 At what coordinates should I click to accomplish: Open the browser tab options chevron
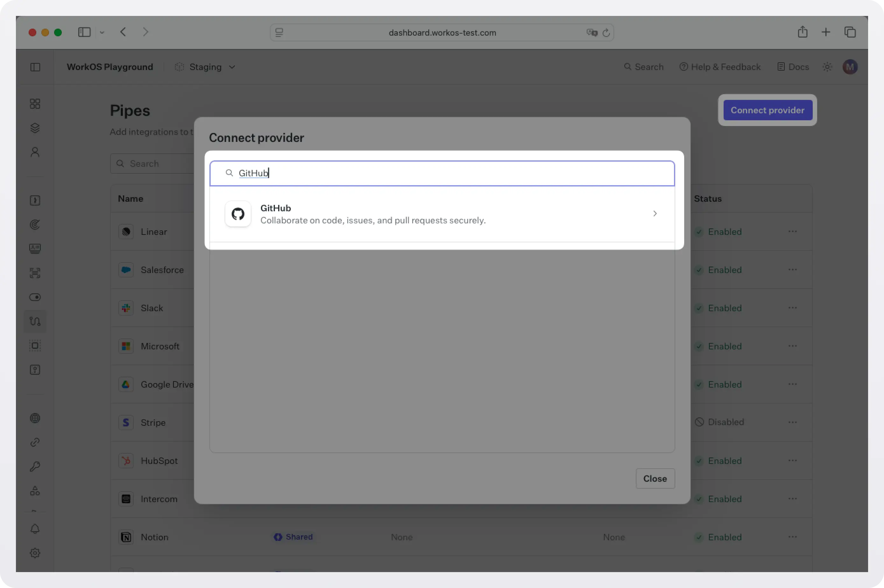(102, 32)
